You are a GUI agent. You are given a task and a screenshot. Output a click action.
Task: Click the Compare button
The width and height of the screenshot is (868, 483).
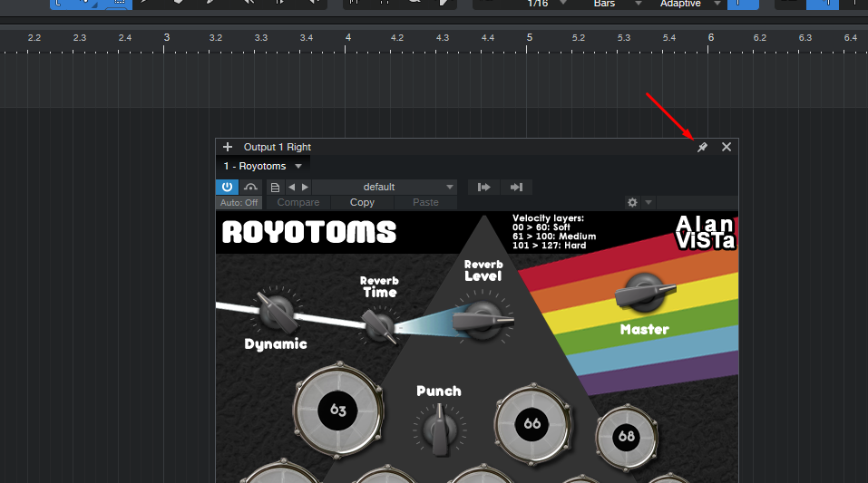pos(298,202)
